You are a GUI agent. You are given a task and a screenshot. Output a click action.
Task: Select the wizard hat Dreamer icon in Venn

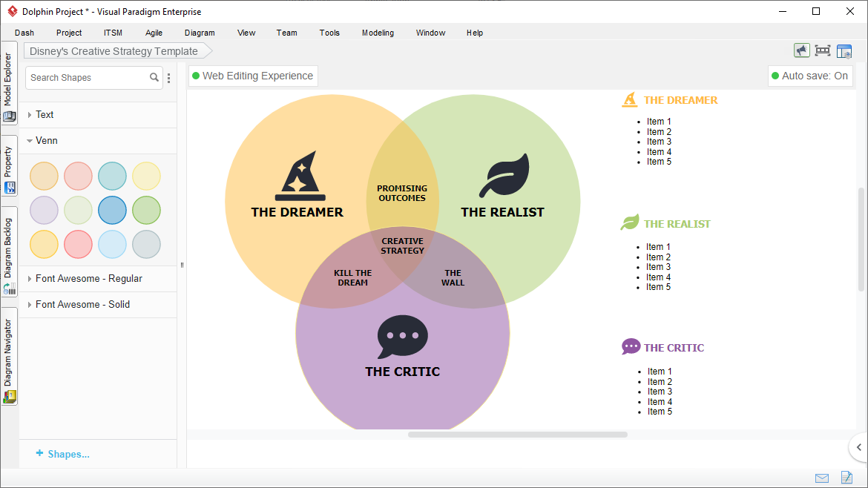(300, 176)
